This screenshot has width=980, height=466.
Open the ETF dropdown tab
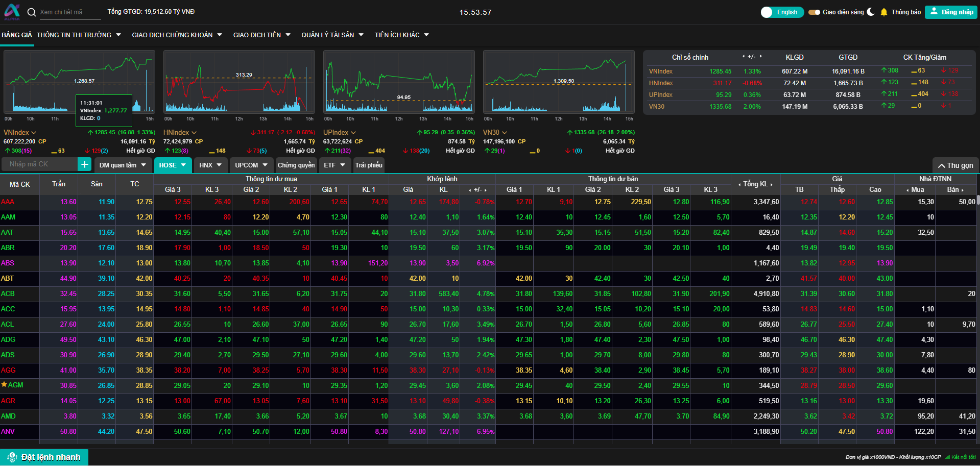(x=334, y=165)
